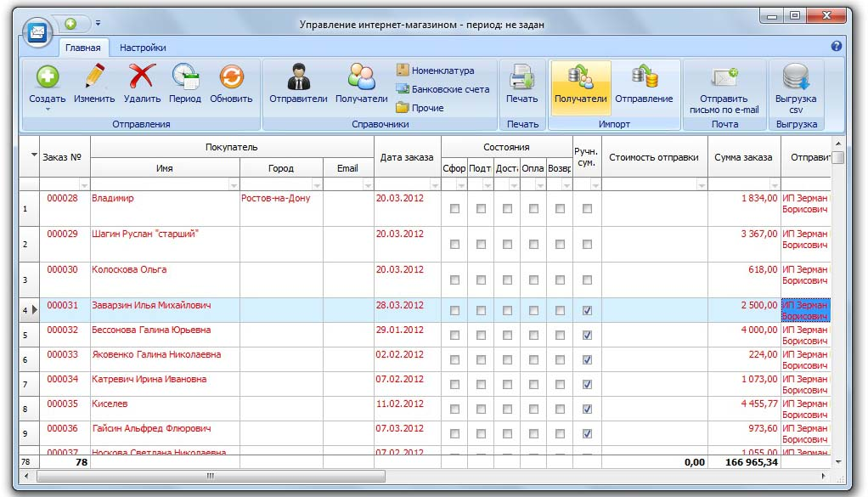Open the Номенклатура directory
The image size is (868, 497).
442,71
